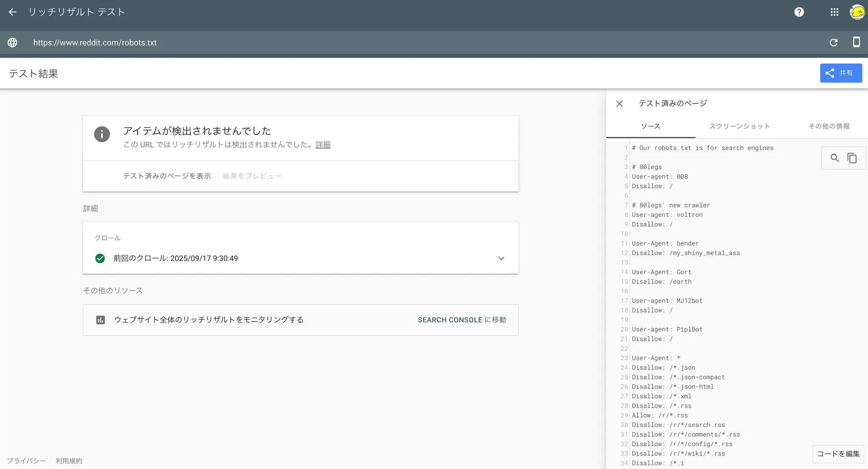This screenshot has width=868, height=469.
Task: Open the help question mark icon
Action: 799,12
